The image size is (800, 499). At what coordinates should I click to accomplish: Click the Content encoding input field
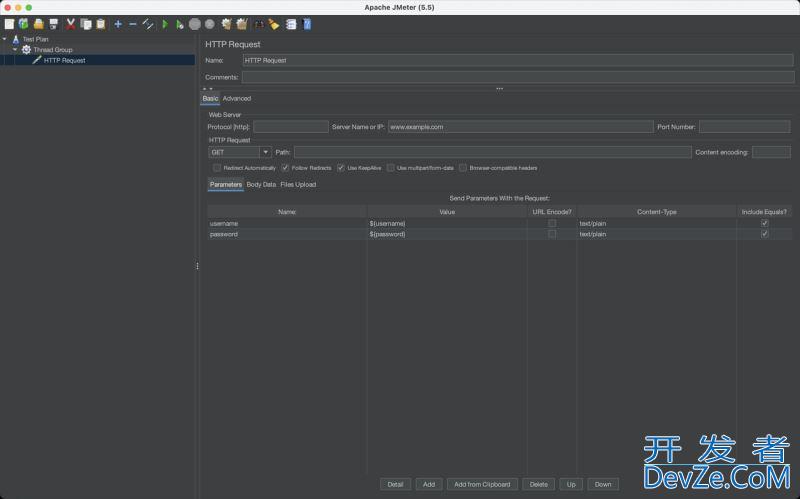(x=771, y=152)
